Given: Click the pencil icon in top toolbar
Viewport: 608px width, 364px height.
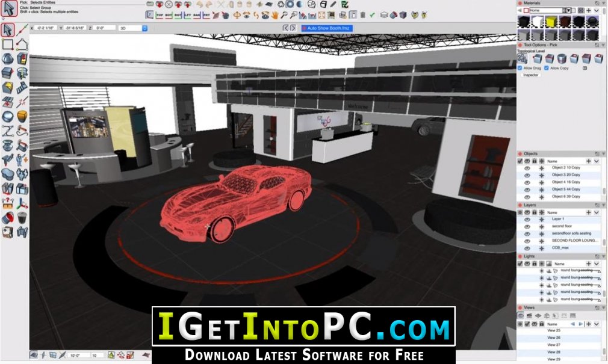Looking at the screenshot, I should 334,4.
